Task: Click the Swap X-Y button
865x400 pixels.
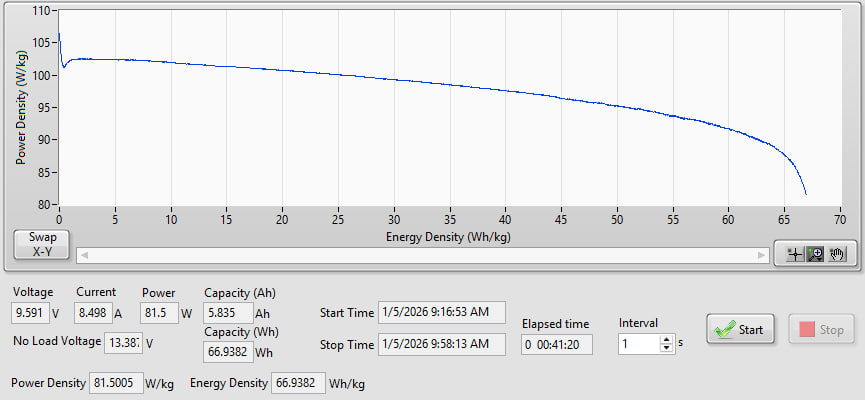Action: coord(41,245)
